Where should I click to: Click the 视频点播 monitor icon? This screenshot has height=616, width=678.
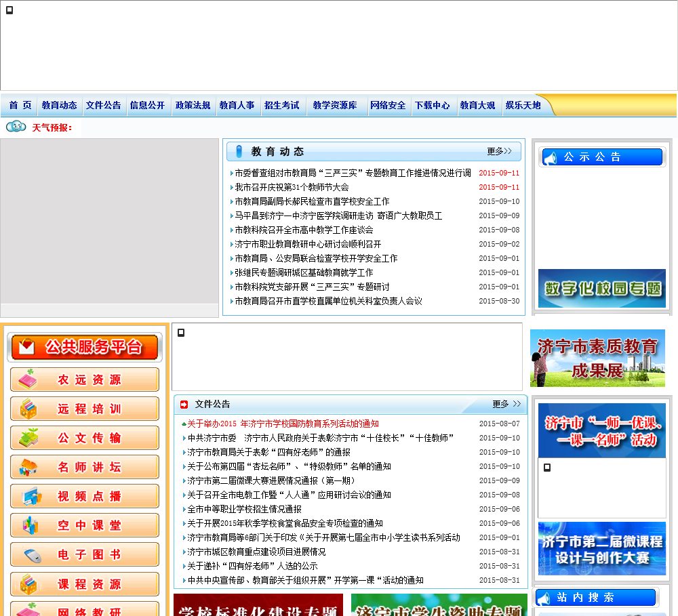(33, 496)
